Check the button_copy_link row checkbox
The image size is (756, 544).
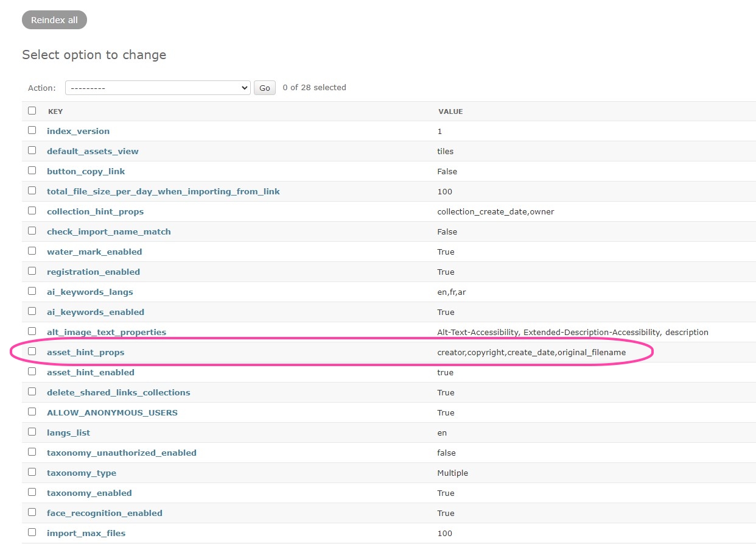point(32,171)
